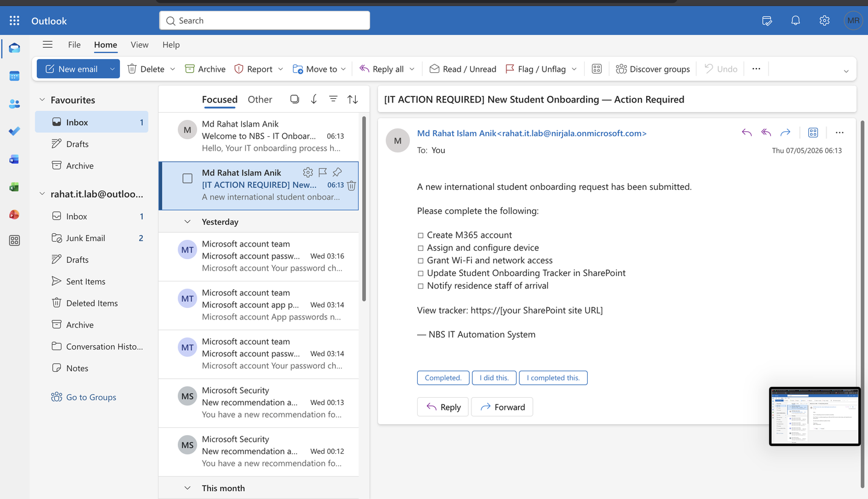The image size is (868, 499).
Task: Delete the IT ACTION REQUIRED message via trash icon
Action: [x=351, y=186]
